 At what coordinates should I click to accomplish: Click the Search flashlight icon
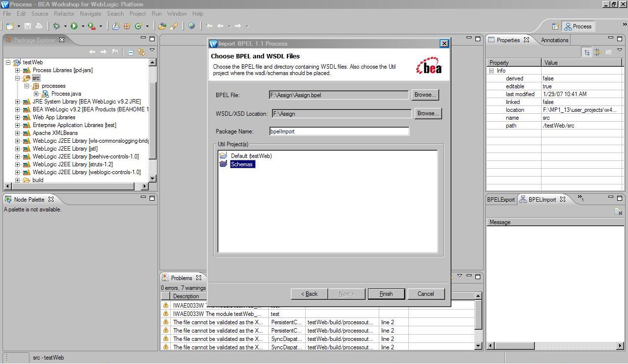pos(173,26)
